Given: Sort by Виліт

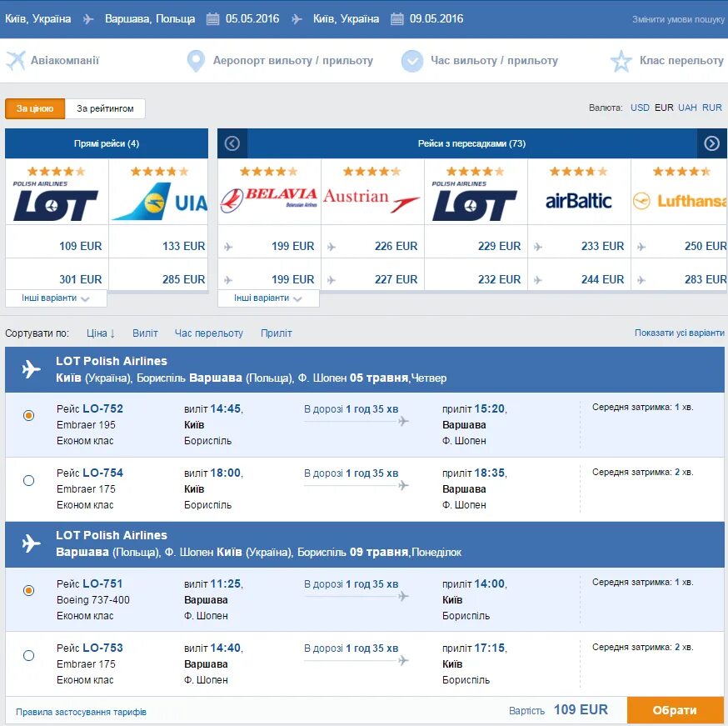Looking at the screenshot, I should point(145,333).
